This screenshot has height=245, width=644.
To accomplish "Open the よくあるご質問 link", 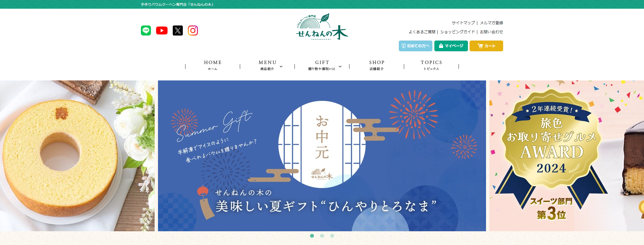I will [x=422, y=32].
